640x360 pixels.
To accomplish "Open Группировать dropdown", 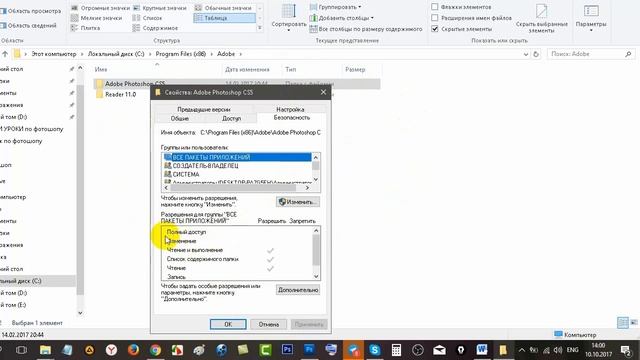I will point(336,7).
